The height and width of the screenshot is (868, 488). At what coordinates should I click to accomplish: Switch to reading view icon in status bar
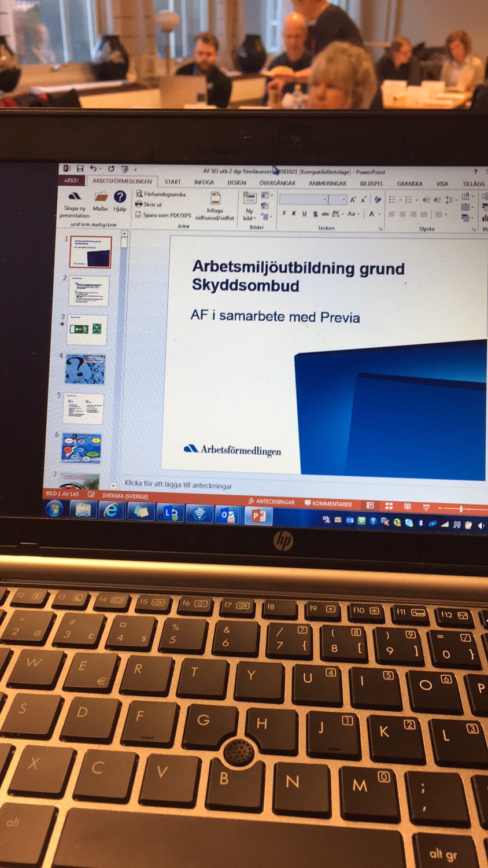pos(407,506)
